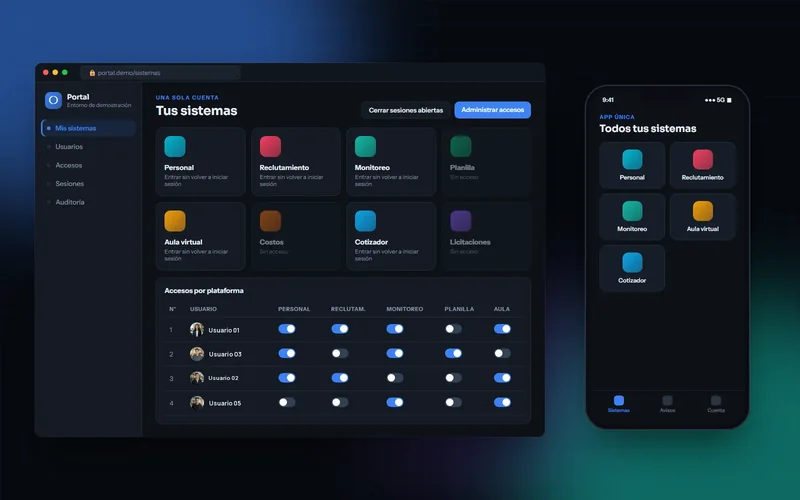Enable Monitoreo access for Usuario 02

click(394, 378)
